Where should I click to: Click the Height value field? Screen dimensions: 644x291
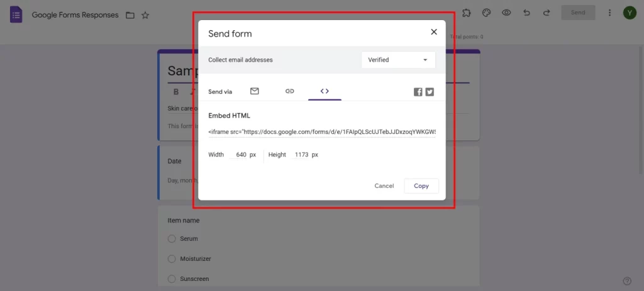pyautogui.click(x=301, y=155)
